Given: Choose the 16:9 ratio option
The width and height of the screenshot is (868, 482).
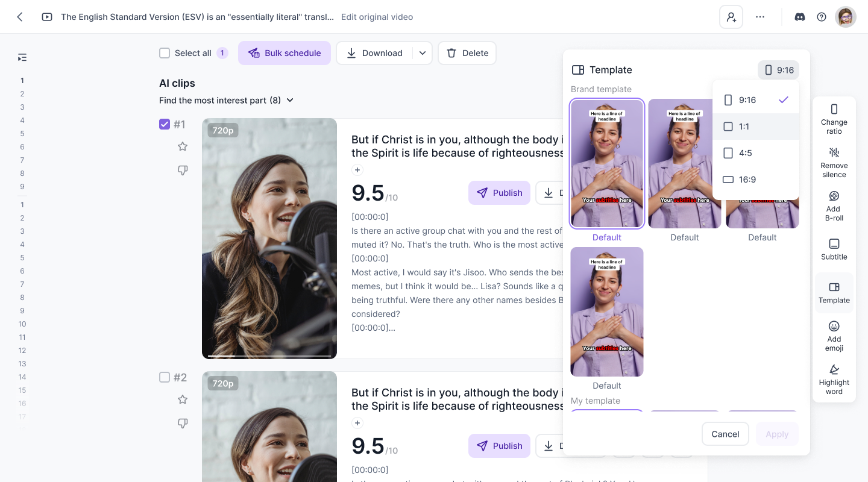Looking at the screenshot, I should tap(756, 180).
